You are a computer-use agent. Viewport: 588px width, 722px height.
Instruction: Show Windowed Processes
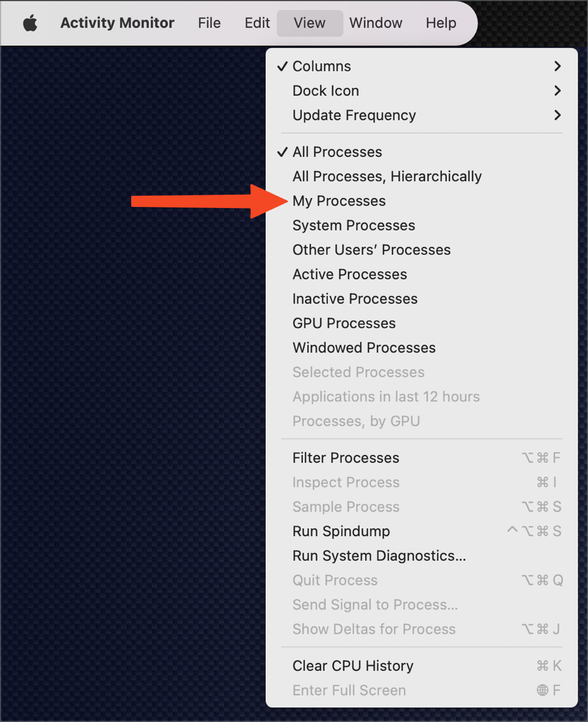[364, 348]
